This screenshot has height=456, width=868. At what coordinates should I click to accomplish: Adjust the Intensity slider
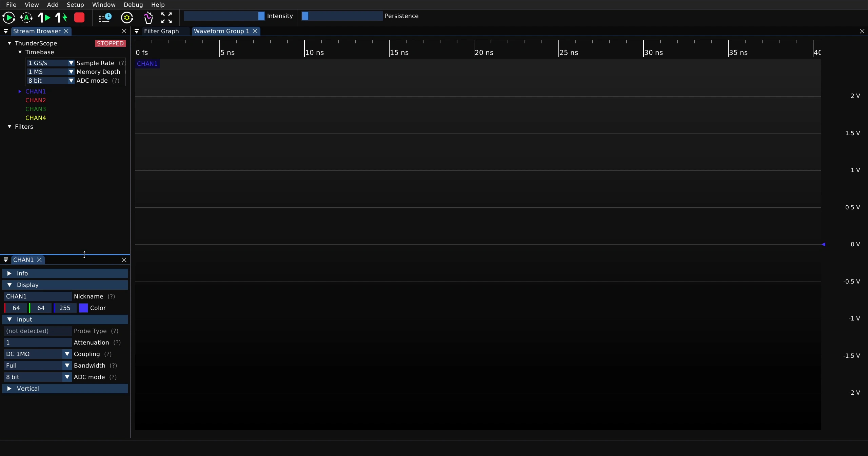(224, 16)
